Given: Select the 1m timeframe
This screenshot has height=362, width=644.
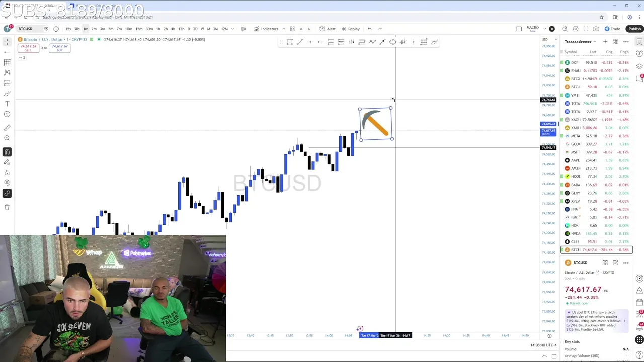Looking at the screenshot, I should pos(86,29).
